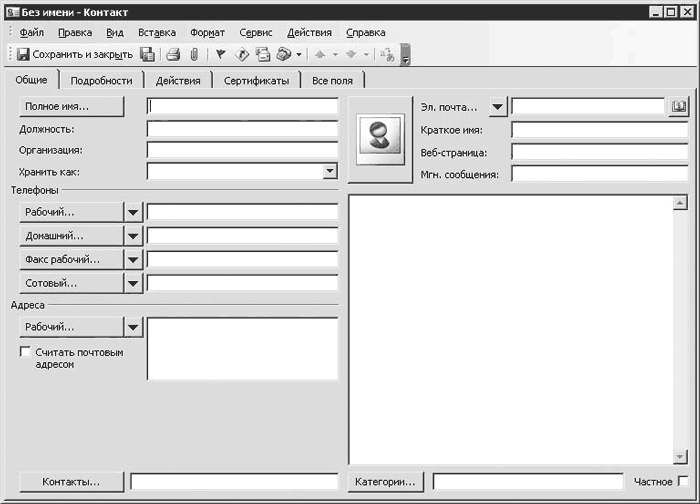
Task: Enable the 'Считать почтовым адресом' checkbox
Action: coord(26,352)
